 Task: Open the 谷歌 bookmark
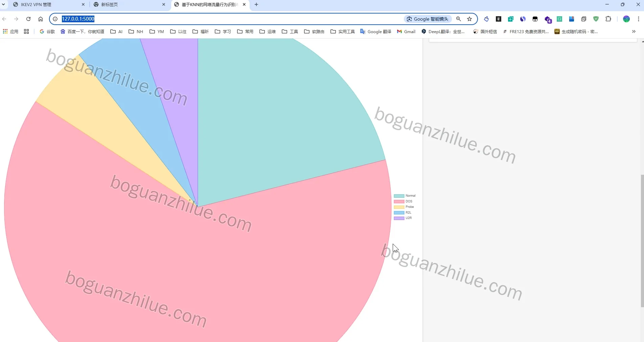pos(47,31)
